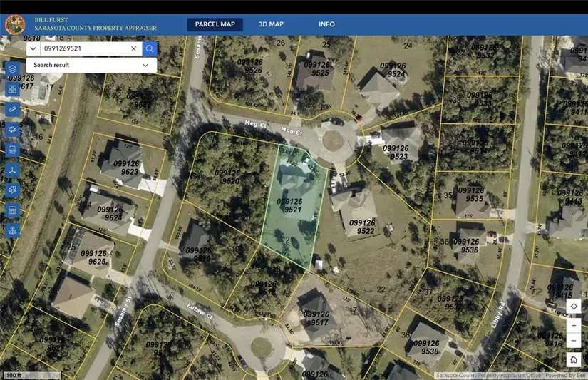Open the INFO tab

[326, 24]
